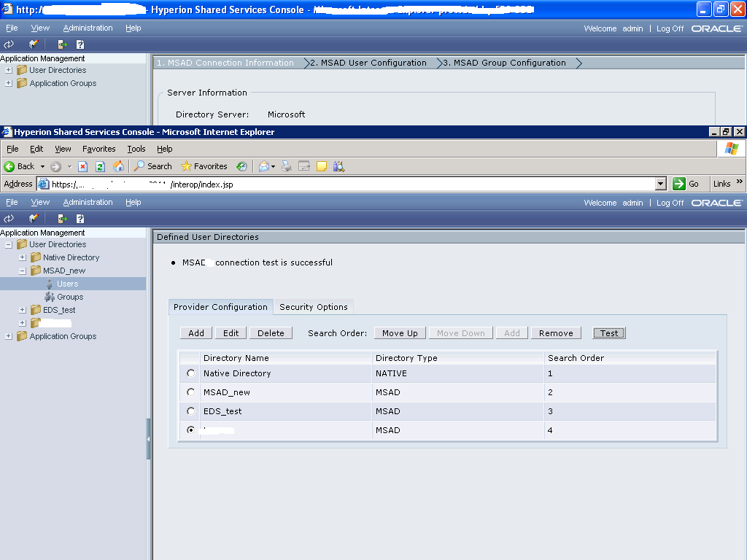This screenshot has width=747, height=560.
Task: Click the Home icon in Internet Explorer
Action: [118, 166]
